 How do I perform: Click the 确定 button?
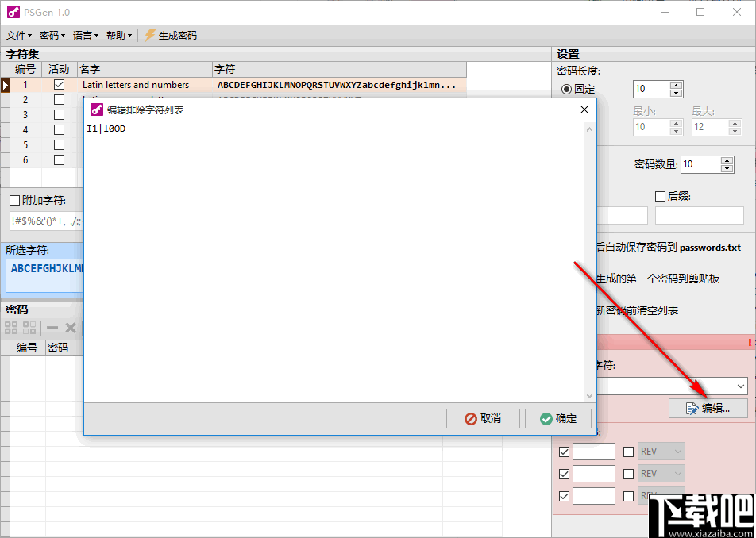pos(558,418)
